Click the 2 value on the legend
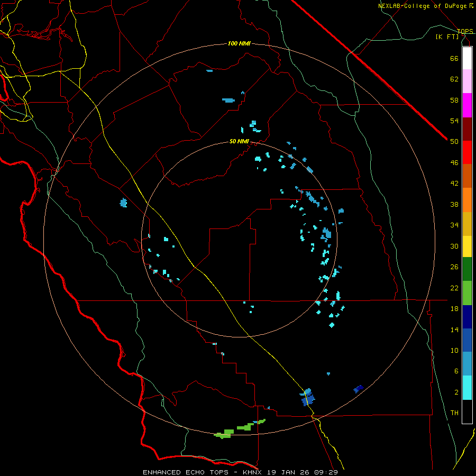The width and height of the screenshot is (476, 476). pos(456,392)
